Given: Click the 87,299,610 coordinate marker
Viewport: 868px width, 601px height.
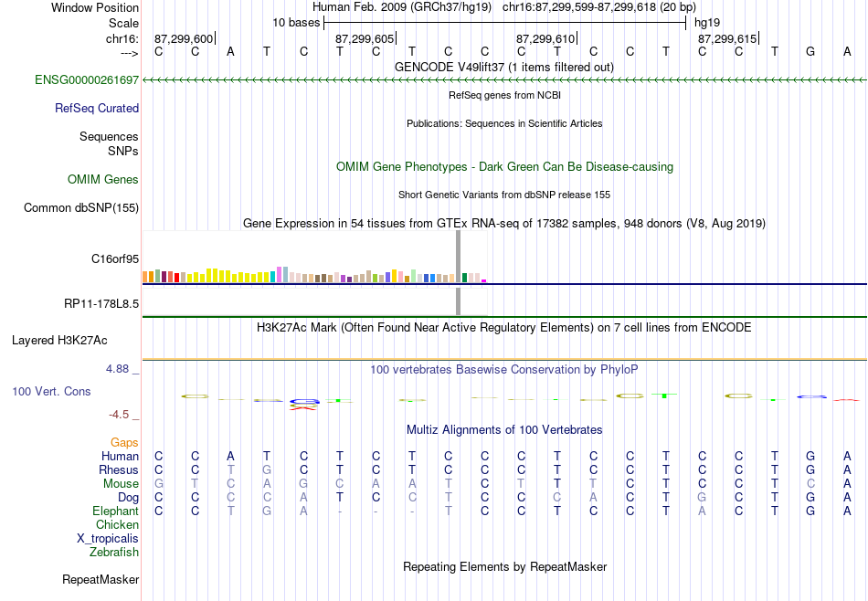Looking at the screenshot, I should click(x=545, y=38).
